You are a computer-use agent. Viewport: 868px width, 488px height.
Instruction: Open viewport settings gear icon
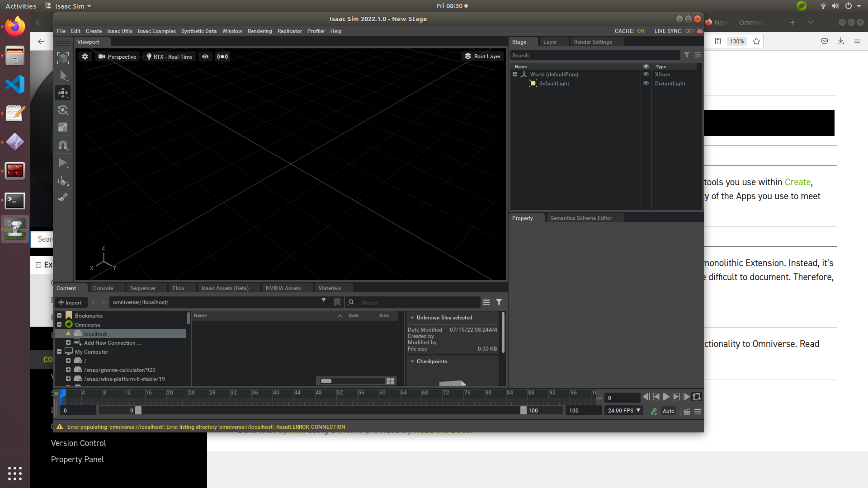point(85,56)
